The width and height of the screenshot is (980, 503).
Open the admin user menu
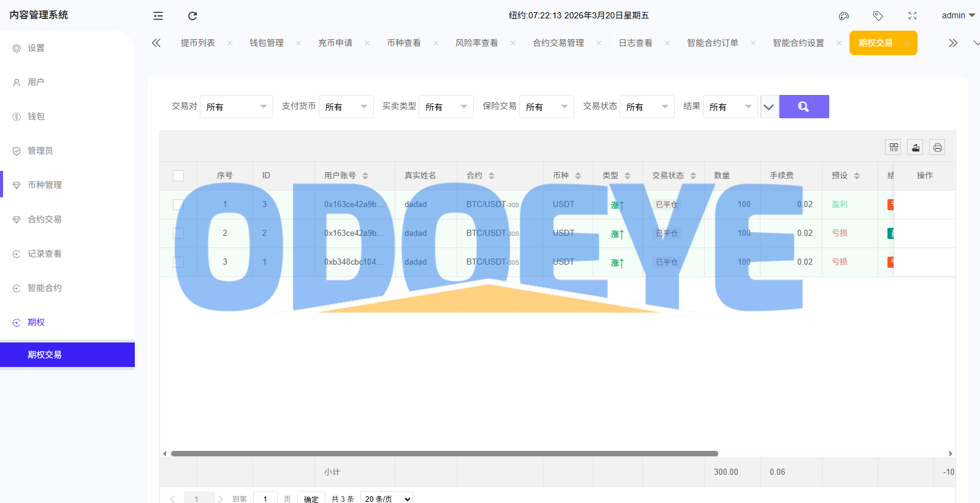pos(958,15)
